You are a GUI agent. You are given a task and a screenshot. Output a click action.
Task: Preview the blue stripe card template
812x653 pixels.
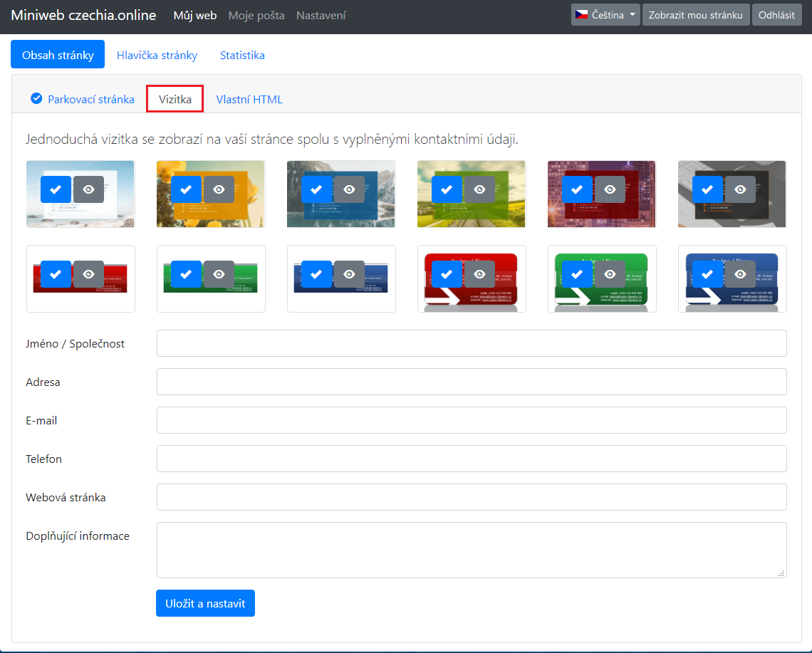point(349,274)
